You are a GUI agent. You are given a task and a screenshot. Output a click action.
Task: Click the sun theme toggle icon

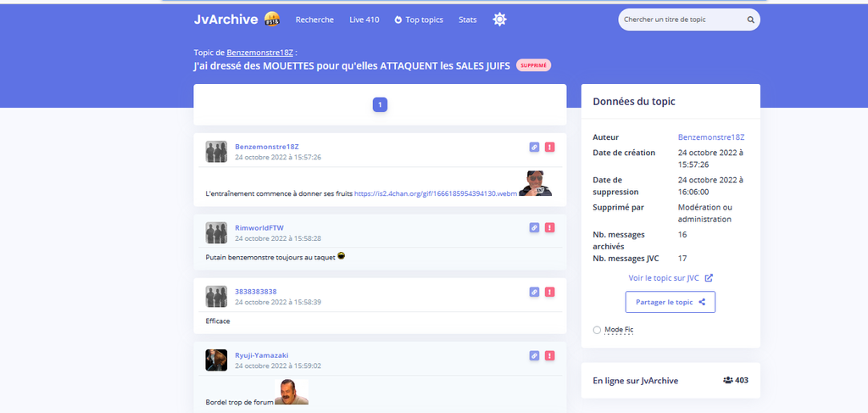tap(500, 20)
